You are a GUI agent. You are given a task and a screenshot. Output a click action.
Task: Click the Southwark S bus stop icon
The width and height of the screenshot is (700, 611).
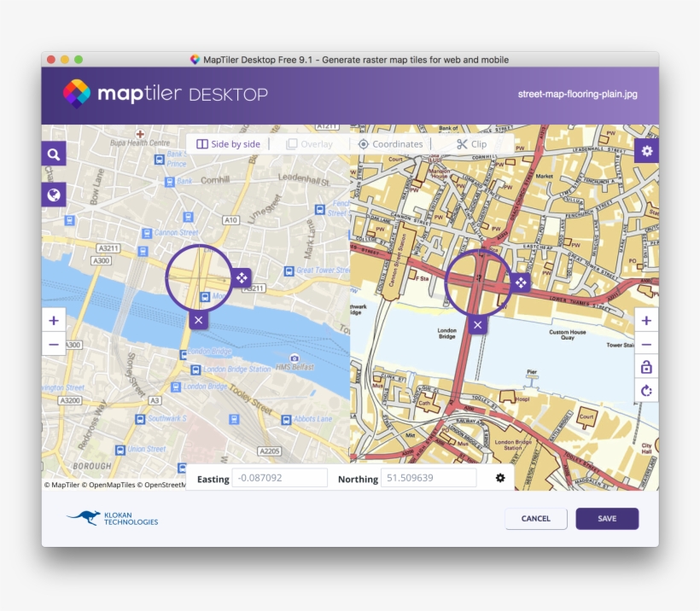pos(140,419)
